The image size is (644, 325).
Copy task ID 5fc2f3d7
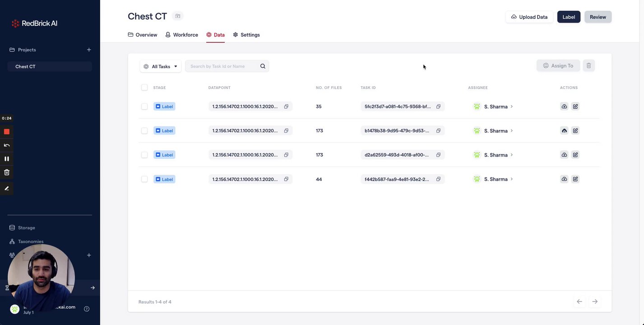click(x=438, y=107)
